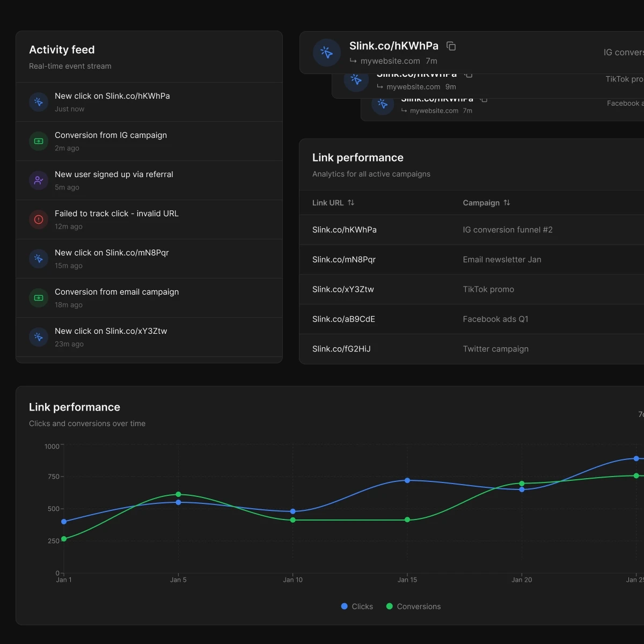Copy the Slink.co/hKWhPa link on the top card

(x=451, y=46)
